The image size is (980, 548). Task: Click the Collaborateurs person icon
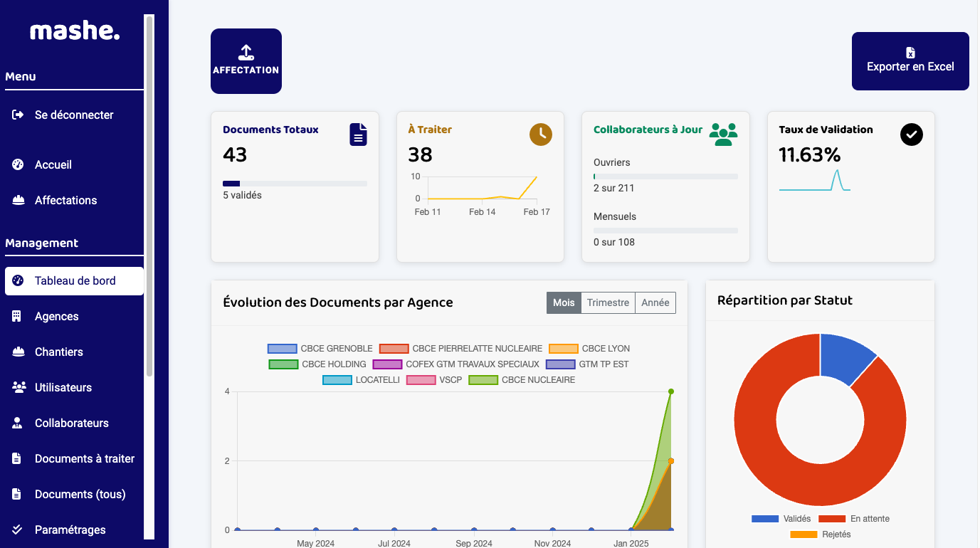[18, 423]
